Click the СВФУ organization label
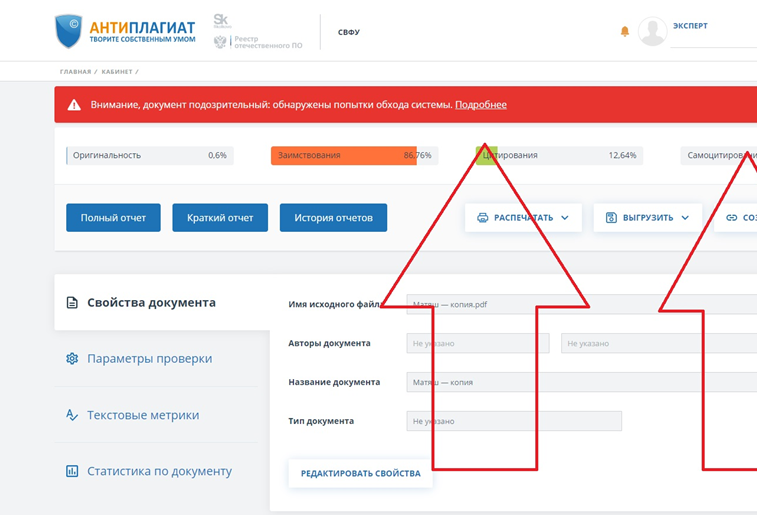 point(349,32)
